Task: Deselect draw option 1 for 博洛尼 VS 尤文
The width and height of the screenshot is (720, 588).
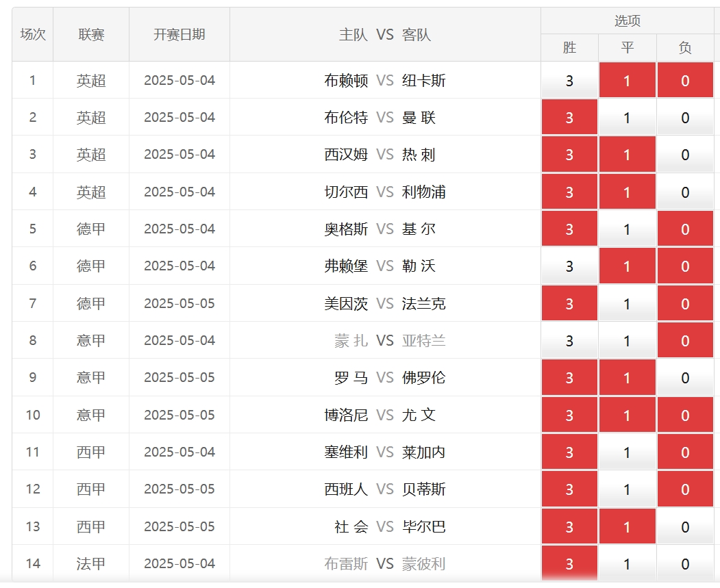Action: pyautogui.click(x=628, y=415)
